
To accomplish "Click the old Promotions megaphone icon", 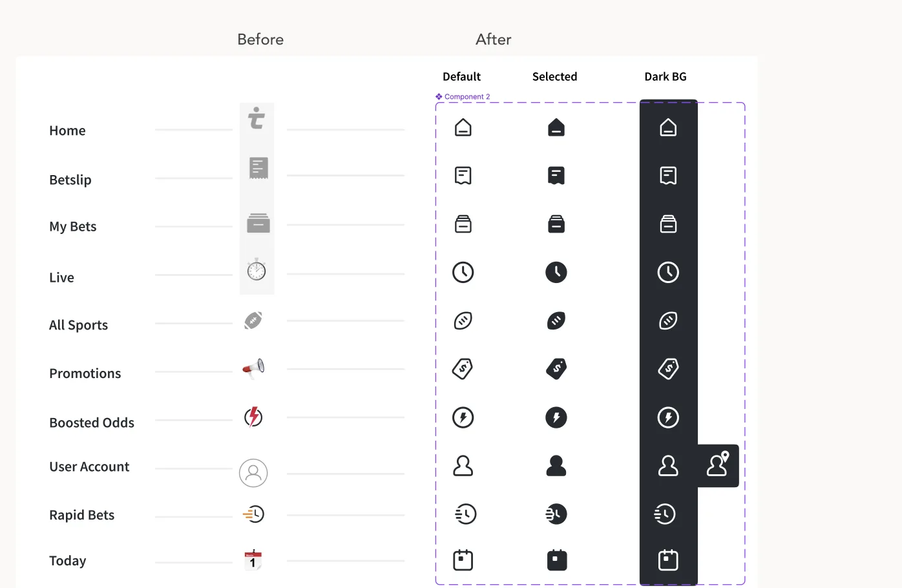I will tap(254, 368).
